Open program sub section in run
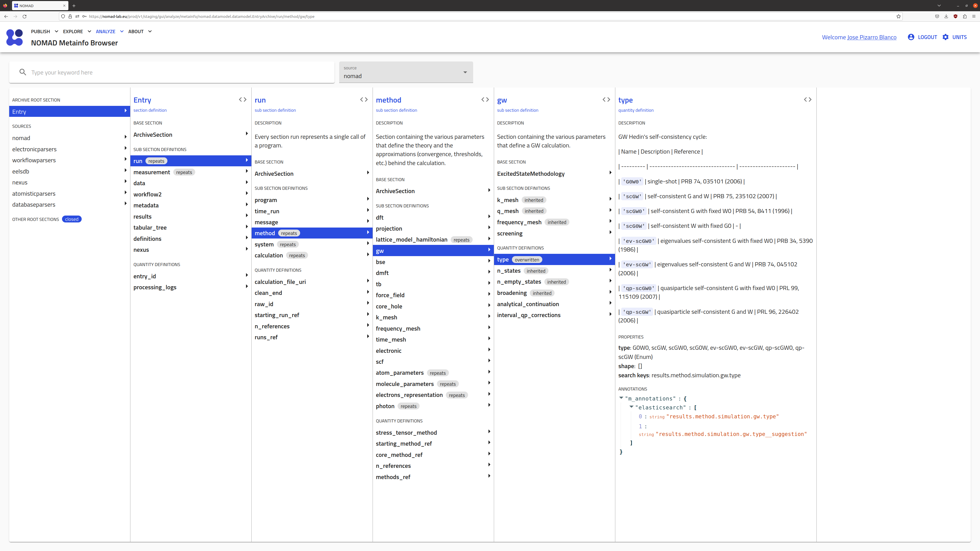This screenshot has width=980, height=551. coord(312,200)
